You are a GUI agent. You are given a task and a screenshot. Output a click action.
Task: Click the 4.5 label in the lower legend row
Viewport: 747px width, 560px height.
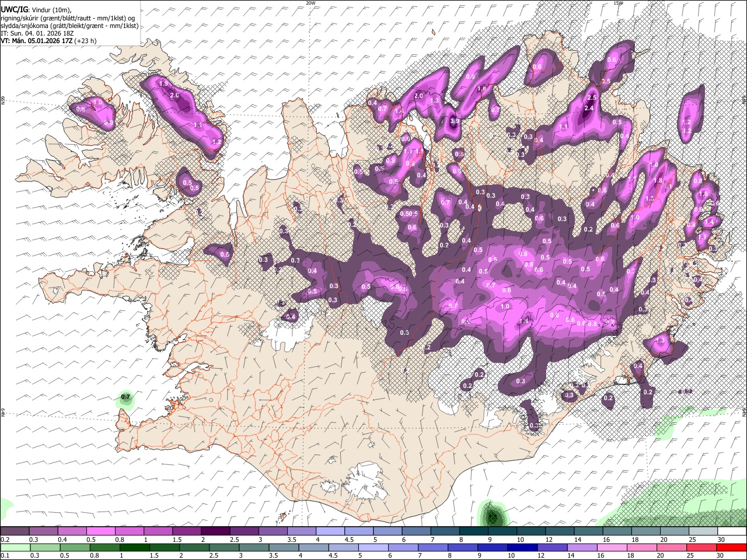coord(333,556)
